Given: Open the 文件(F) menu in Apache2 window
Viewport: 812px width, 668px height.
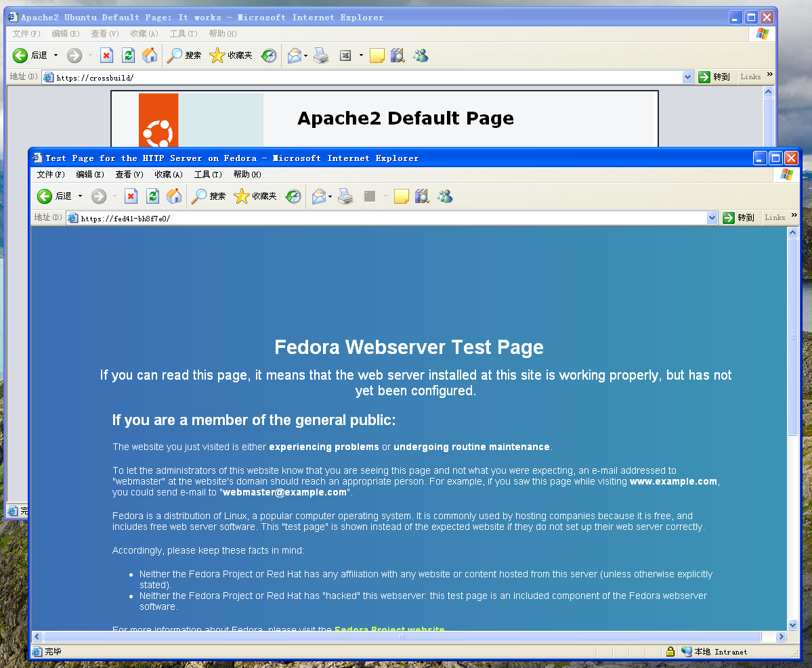Looking at the screenshot, I should click(26, 34).
